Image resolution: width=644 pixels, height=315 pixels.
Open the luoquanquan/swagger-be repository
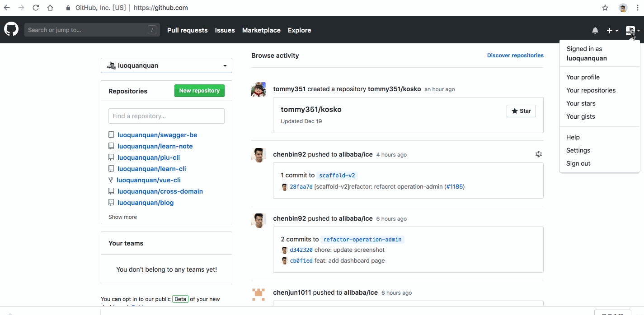tap(157, 135)
